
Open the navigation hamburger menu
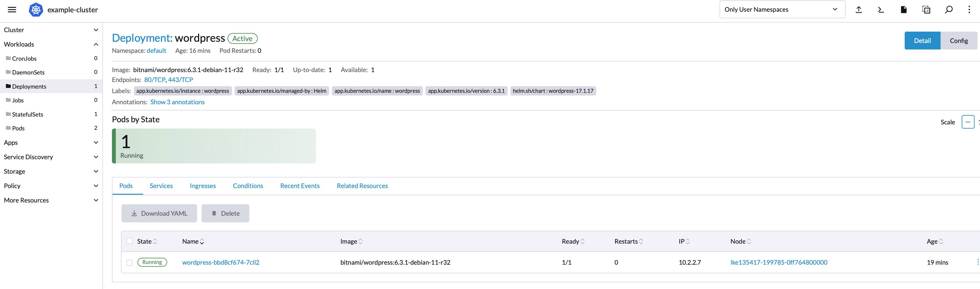tap(12, 10)
